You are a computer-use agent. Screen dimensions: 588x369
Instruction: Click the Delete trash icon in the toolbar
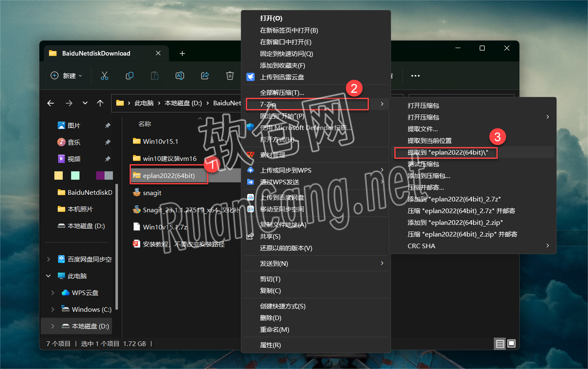tap(230, 76)
